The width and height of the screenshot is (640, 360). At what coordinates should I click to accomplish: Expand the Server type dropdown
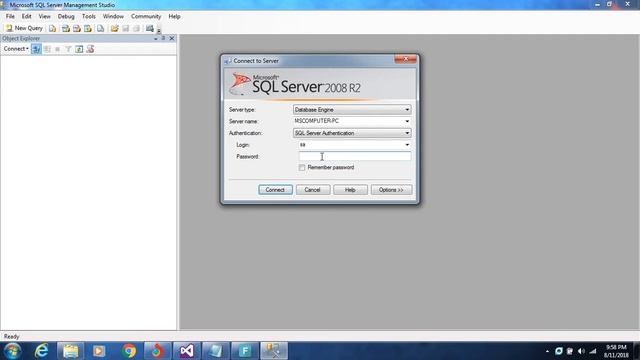(407, 110)
